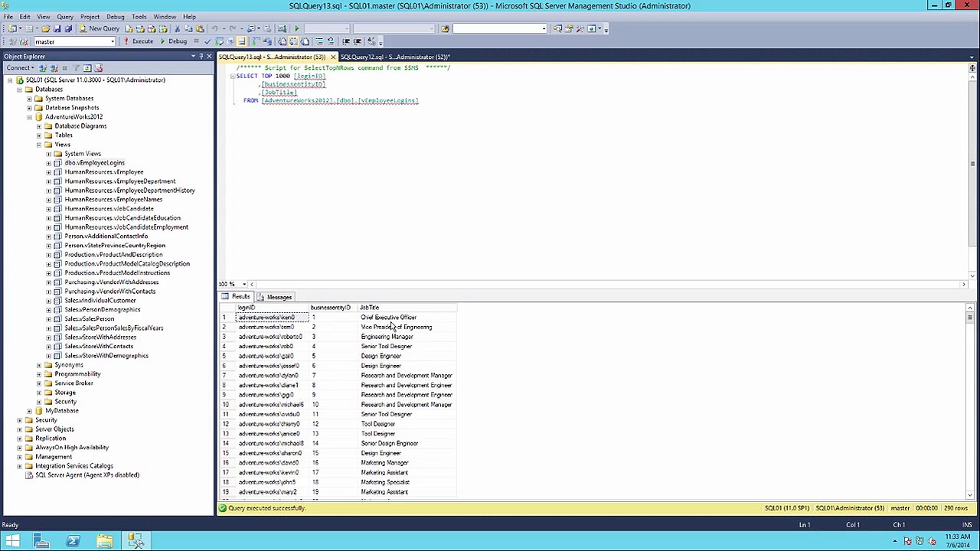Click the New Query toolbar button
This screenshot has width=980, height=551.
[100, 28]
